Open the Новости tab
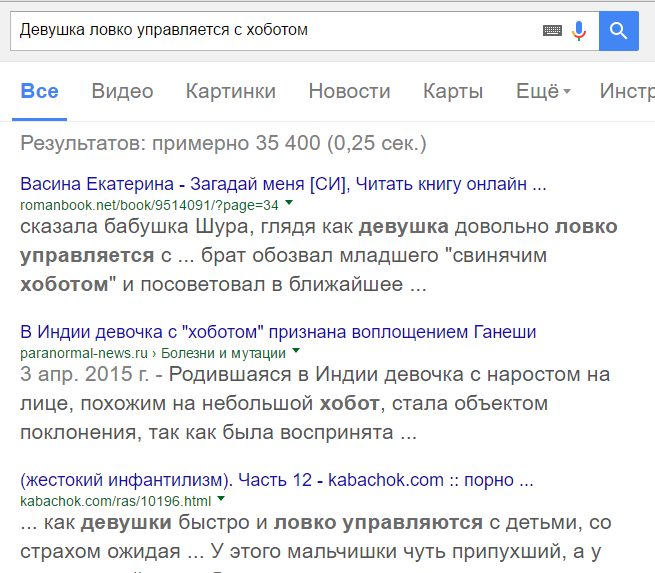This screenshot has width=655, height=573. (x=349, y=91)
